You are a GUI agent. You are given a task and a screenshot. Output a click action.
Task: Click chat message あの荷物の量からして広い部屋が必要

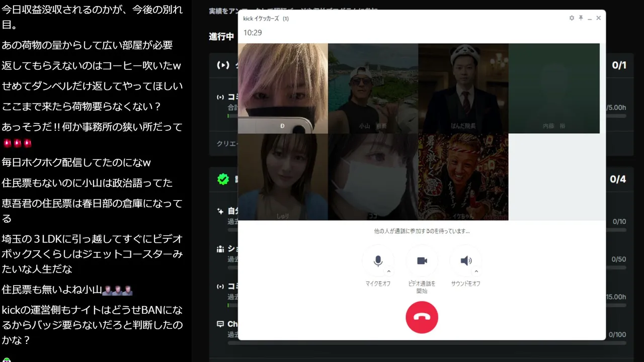point(87,45)
